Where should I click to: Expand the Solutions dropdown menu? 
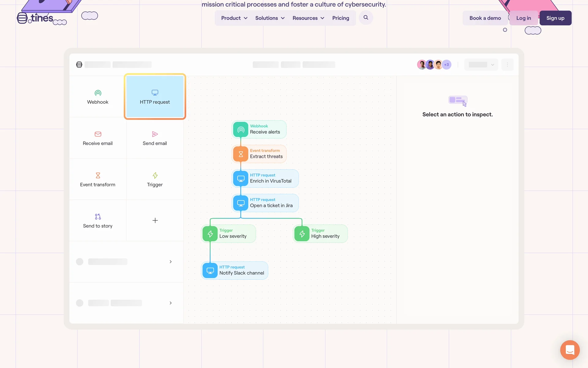(x=270, y=18)
